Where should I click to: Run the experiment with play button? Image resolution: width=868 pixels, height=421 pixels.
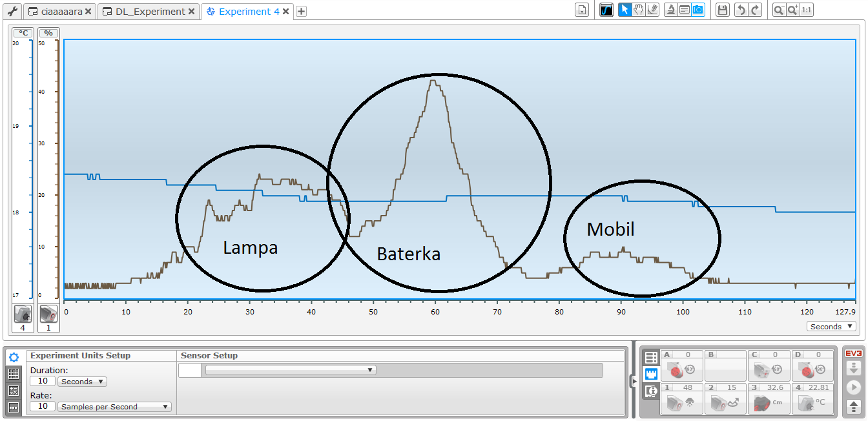tap(854, 387)
